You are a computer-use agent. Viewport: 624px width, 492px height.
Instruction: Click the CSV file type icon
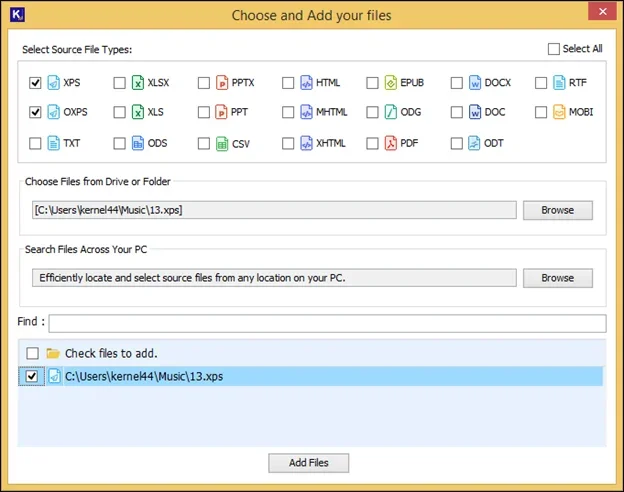(x=222, y=143)
